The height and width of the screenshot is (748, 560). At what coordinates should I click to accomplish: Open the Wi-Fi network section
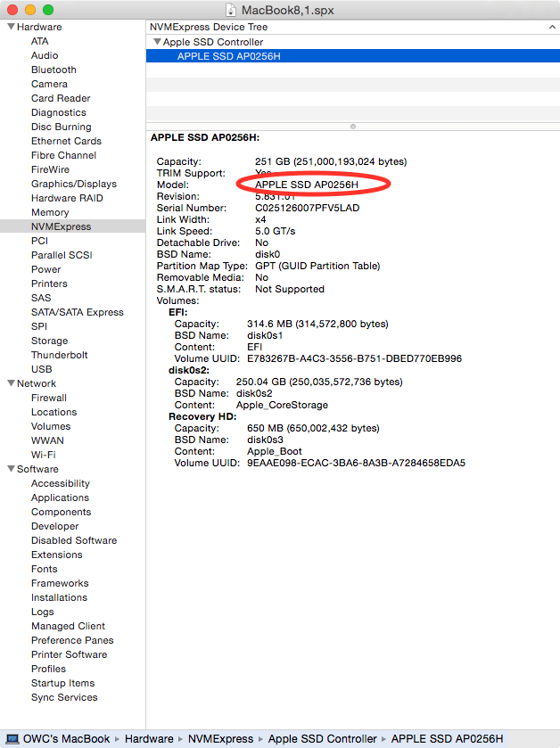click(44, 455)
